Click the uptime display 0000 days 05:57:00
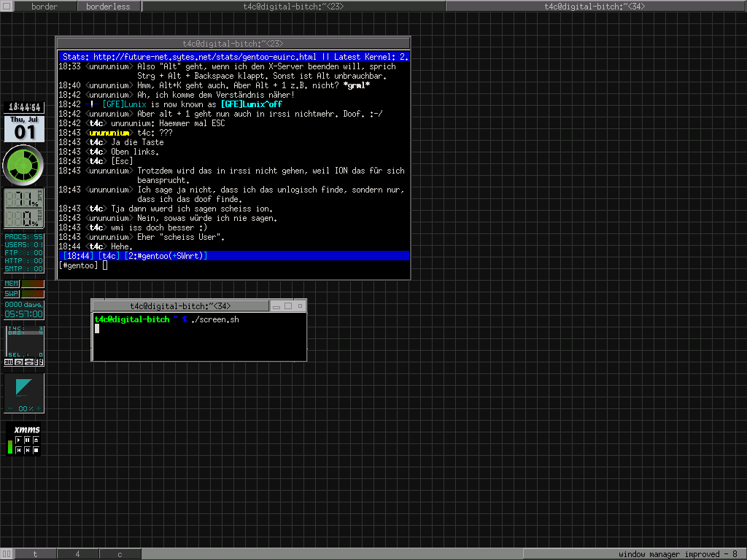Viewport: 747px width, 560px height. [24, 309]
